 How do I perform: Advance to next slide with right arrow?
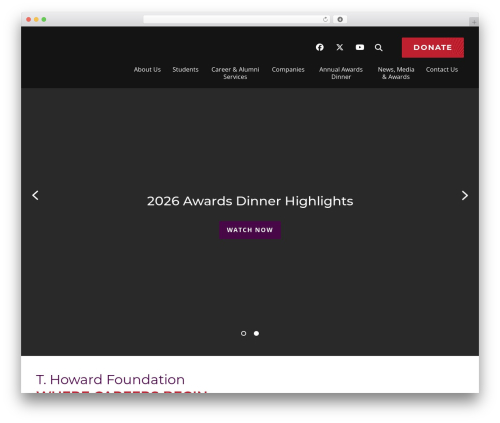point(465,195)
